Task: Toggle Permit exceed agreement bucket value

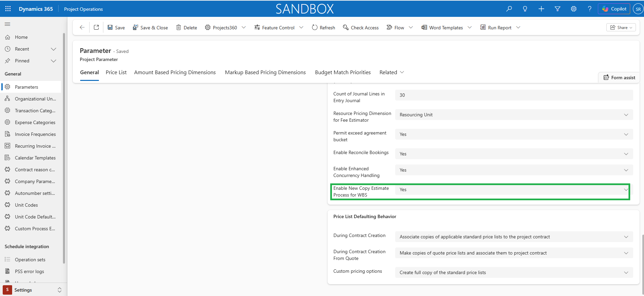Action: [514, 134]
